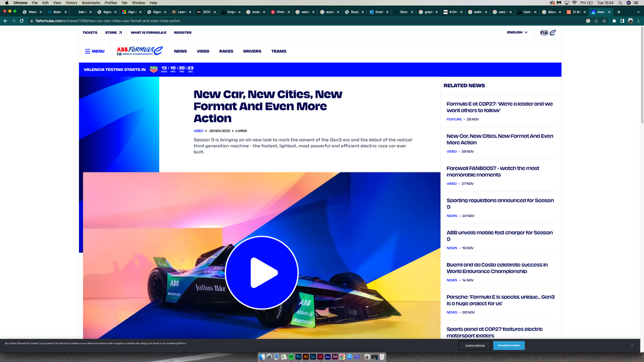The width and height of the screenshot is (644, 362).
Task: Open the Profiles menu in the menu bar
Action: [111, 3]
